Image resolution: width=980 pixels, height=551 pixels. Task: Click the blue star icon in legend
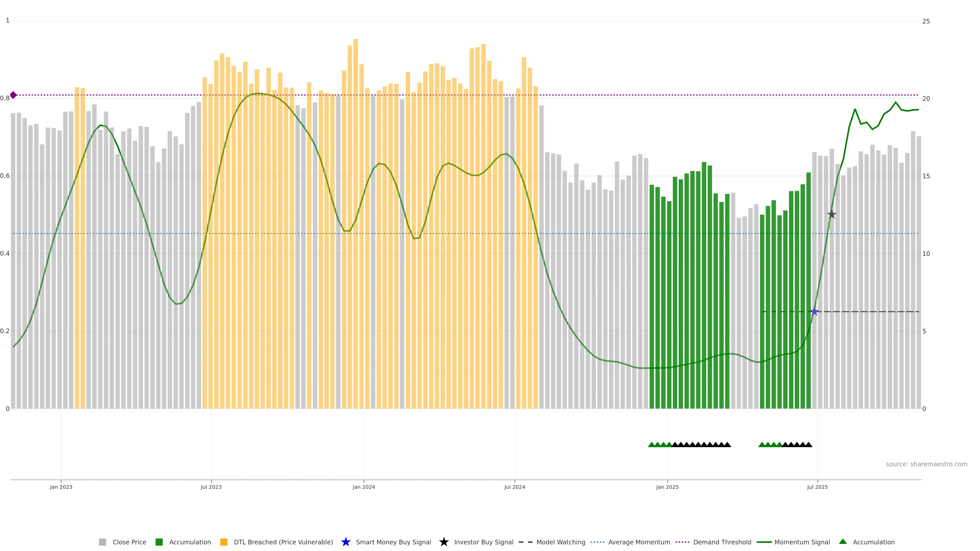346,542
